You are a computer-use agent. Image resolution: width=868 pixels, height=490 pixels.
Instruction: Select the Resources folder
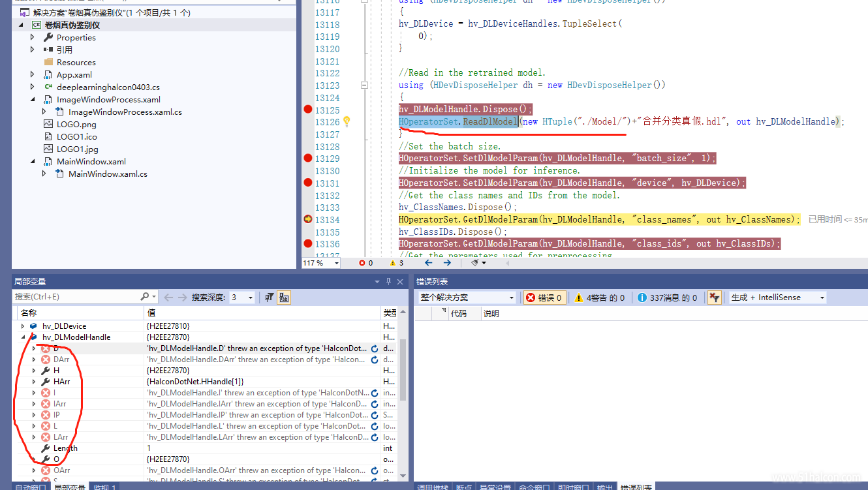coord(76,62)
